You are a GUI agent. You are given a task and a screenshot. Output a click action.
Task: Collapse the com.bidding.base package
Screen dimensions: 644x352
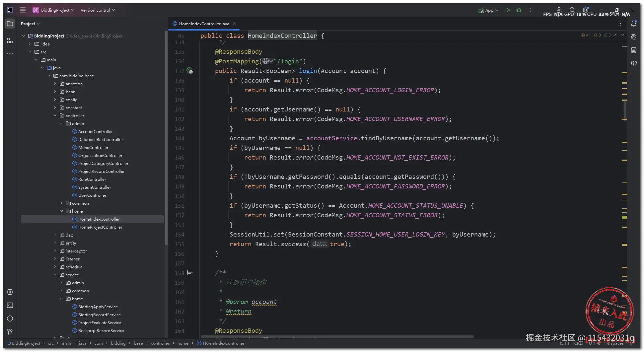[x=49, y=76]
